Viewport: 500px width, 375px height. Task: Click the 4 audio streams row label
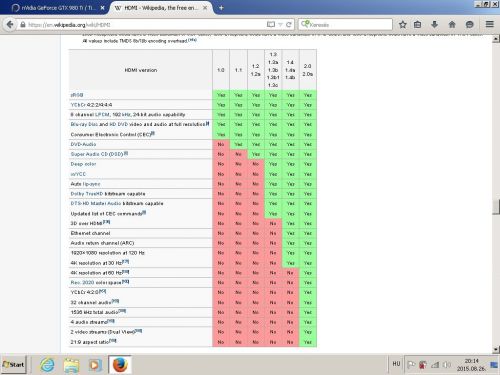tap(89, 322)
